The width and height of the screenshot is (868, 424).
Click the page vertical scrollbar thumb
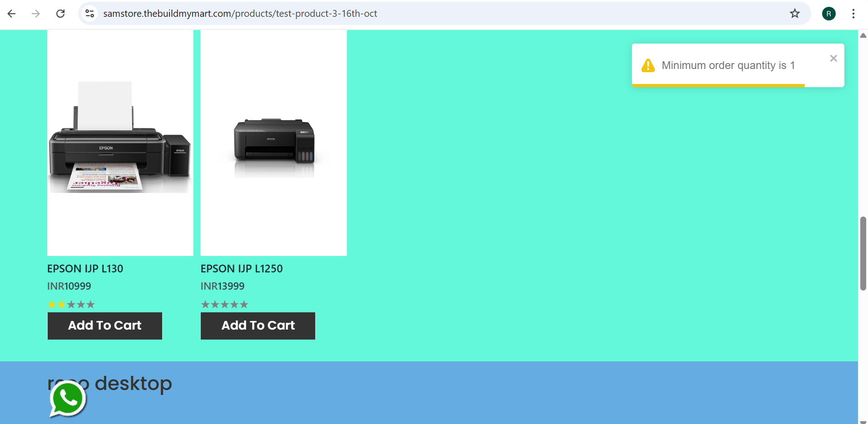coord(863,253)
